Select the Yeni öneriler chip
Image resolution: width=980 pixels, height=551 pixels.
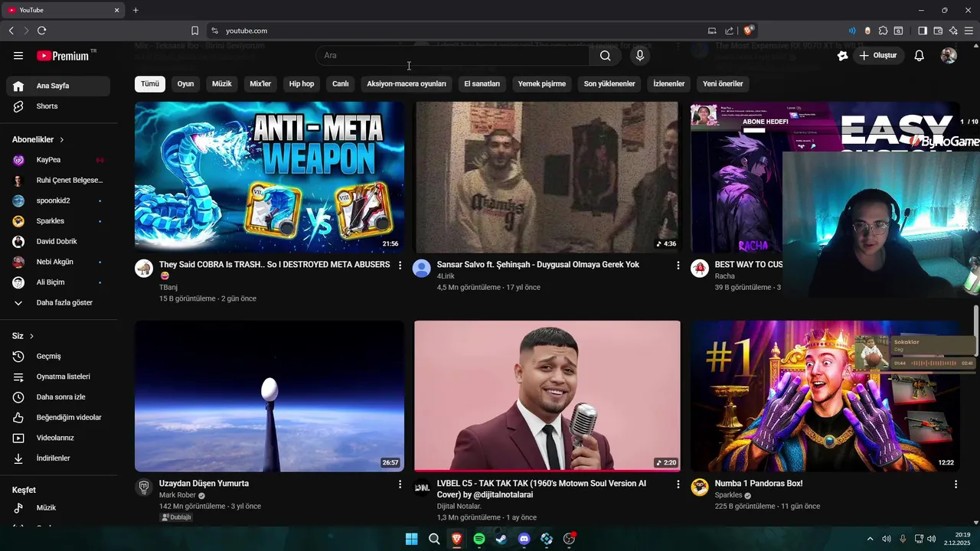pos(723,84)
